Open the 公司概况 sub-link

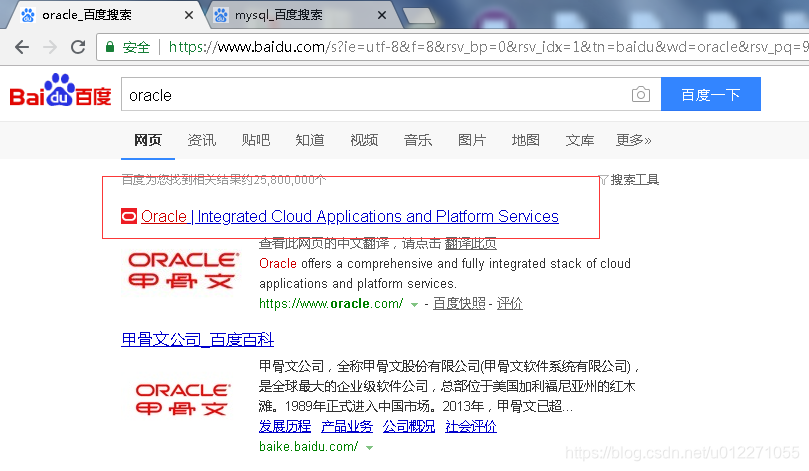(x=409, y=426)
